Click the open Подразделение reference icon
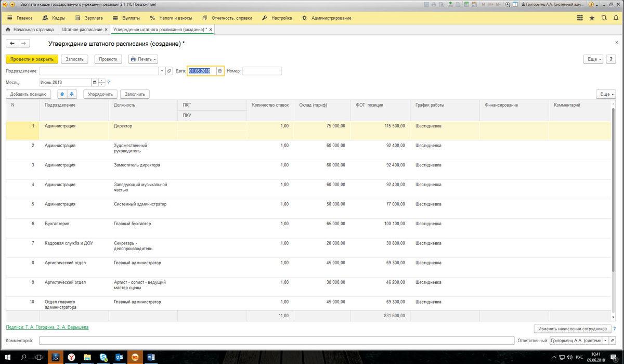The width and height of the screenshot is (624, 364). tap(169, 71)
